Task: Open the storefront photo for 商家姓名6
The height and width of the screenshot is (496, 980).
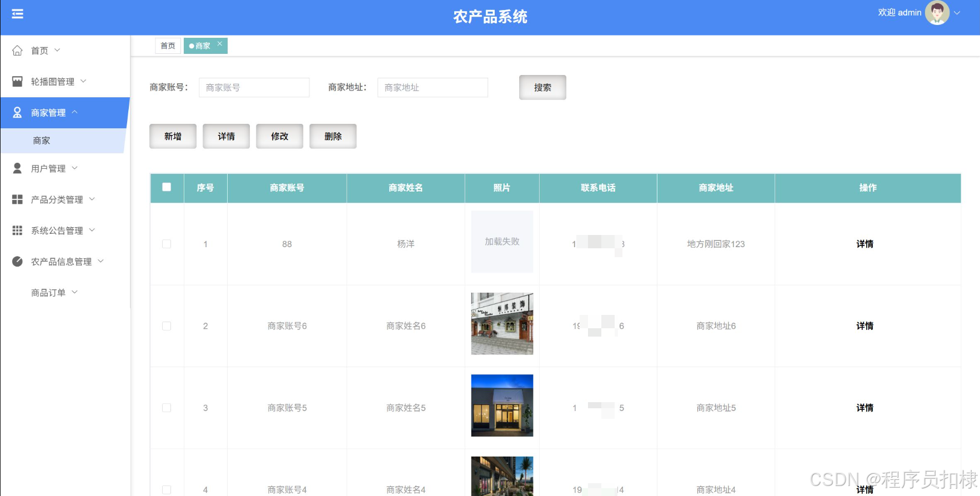Action: (x=502, y=324)
